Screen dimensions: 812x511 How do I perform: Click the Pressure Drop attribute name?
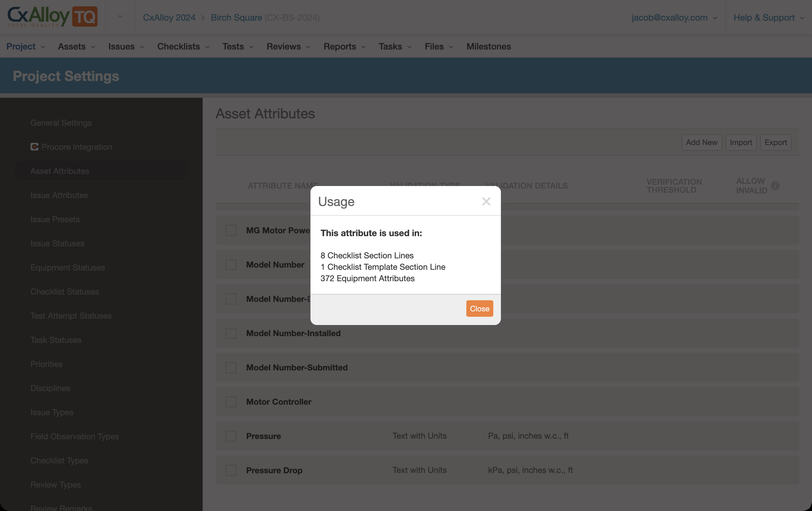point(274,470)
